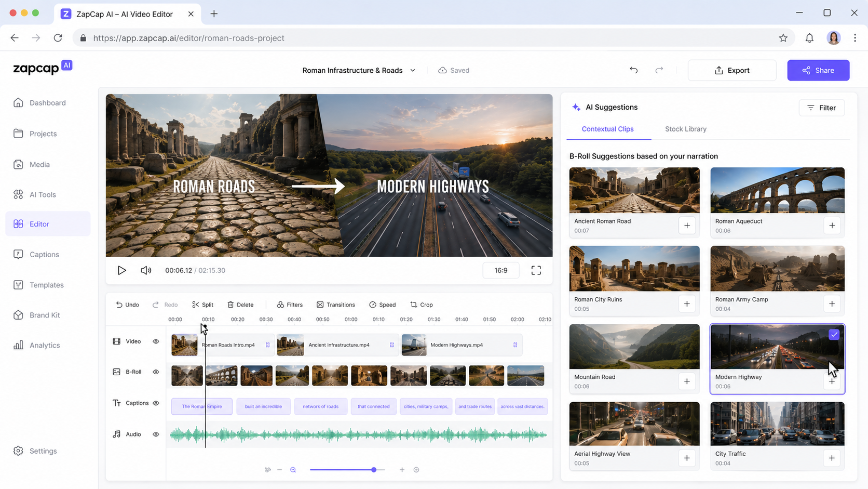Hide the Video track with eye icon
This screenshot has height=489, width=868.
(156, 341)
